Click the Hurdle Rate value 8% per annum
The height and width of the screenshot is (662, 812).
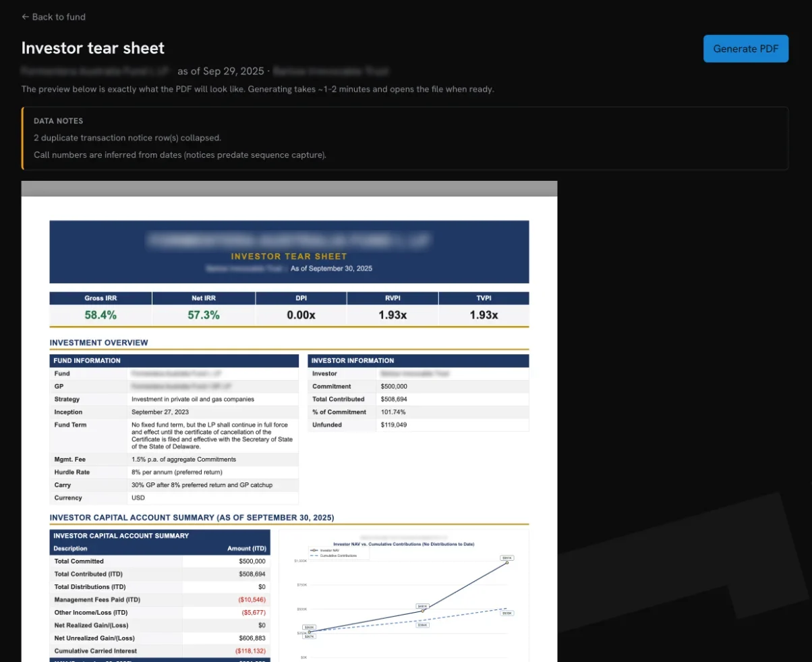[177, 472]
